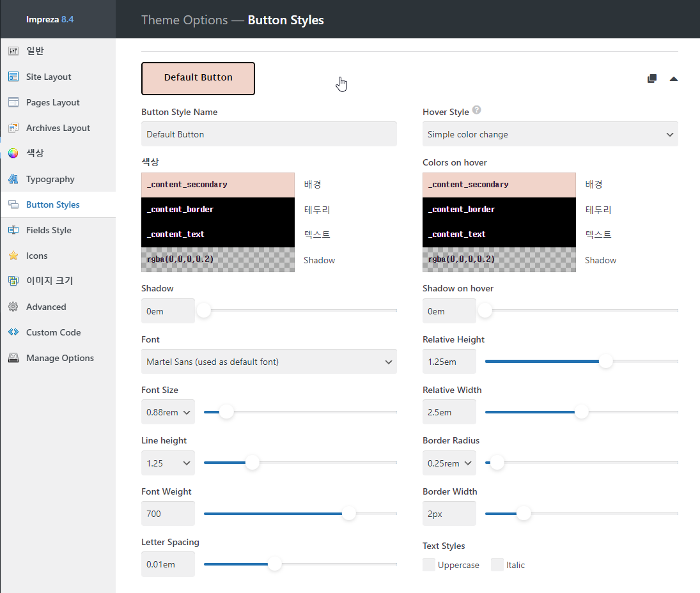Click the Advanced gear icon
The width and height of the screenshot is (700, 593).
coord(13,307)
